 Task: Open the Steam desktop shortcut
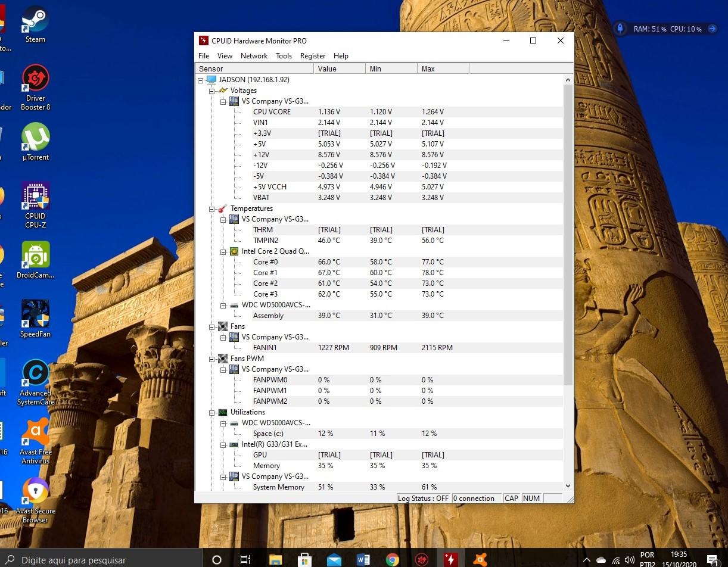pos(36,24)
